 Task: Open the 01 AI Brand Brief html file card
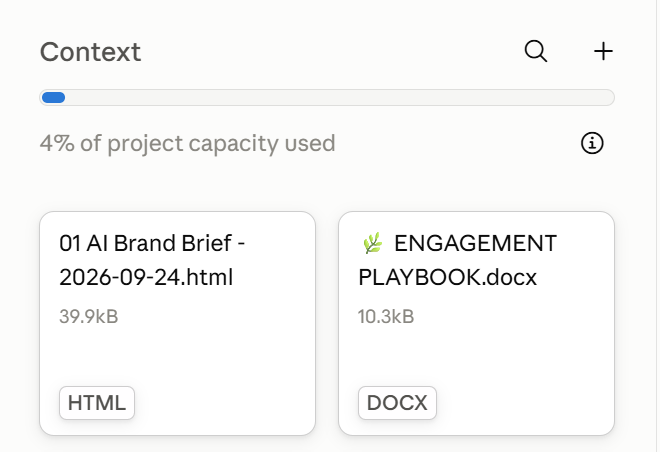(178, 323)
